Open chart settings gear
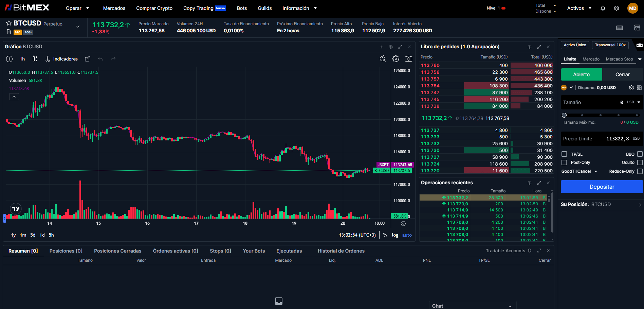This screenshot has width=644, height=309. (x=396, y=59)
